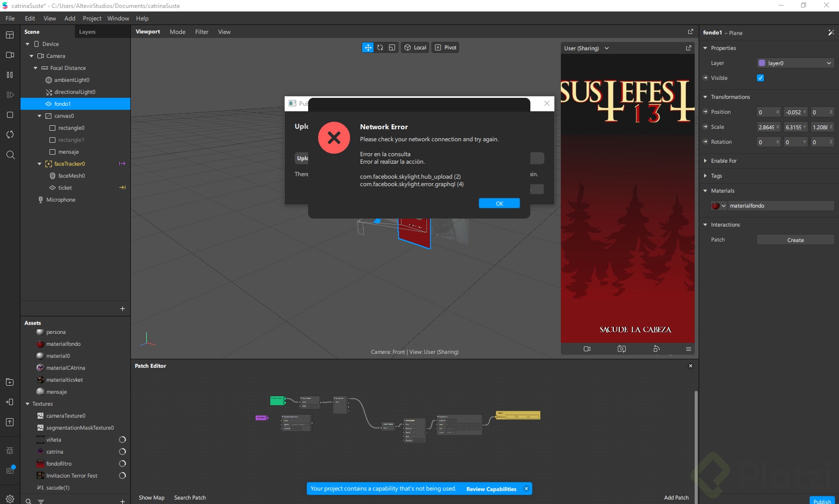Image resolution: width=839 pixels, height=504 pixels.
Task: Click the simulator video record icon
Action: 587,349
